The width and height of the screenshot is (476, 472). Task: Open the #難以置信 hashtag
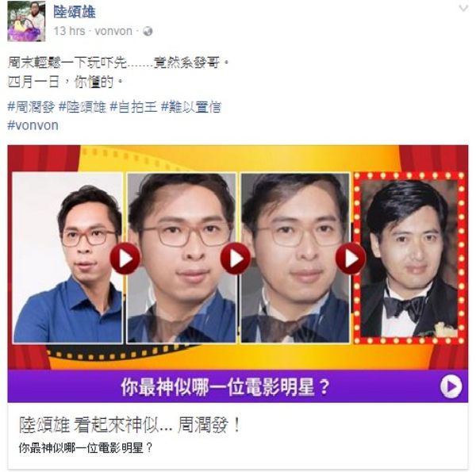click(x=191, y=107)
